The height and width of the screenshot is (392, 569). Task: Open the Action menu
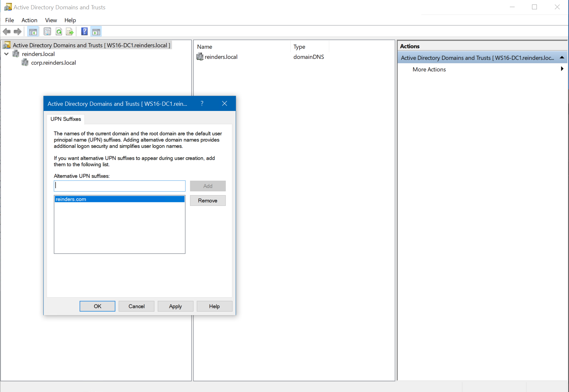[x=29, y=20]
